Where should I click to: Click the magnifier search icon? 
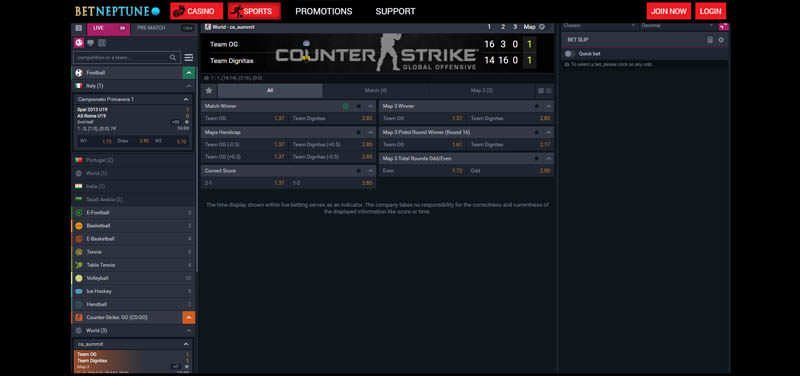click(x=173, y=58)
